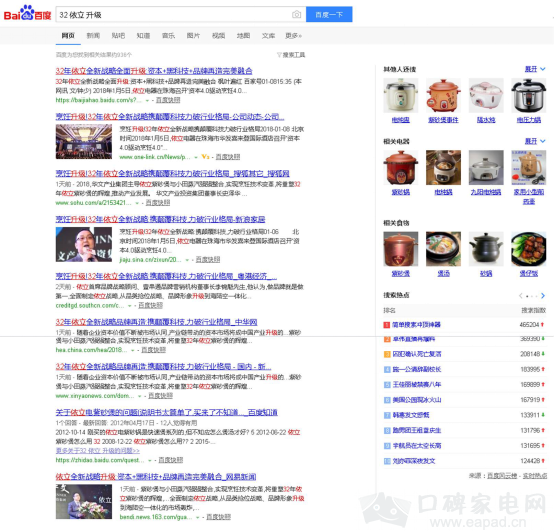Open the first search result title
Screen dimensions: 554x532
(154, 71)
